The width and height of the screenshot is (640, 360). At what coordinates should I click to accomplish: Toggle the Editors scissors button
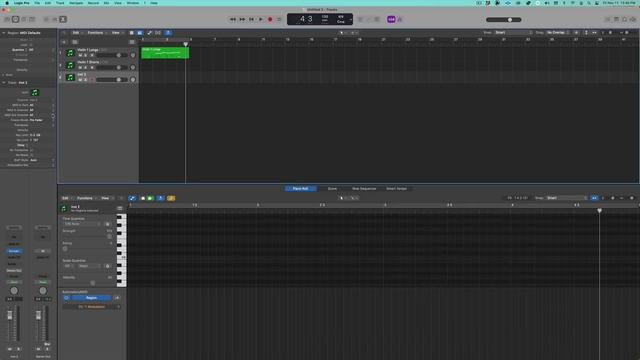click(x=63, y=19)
